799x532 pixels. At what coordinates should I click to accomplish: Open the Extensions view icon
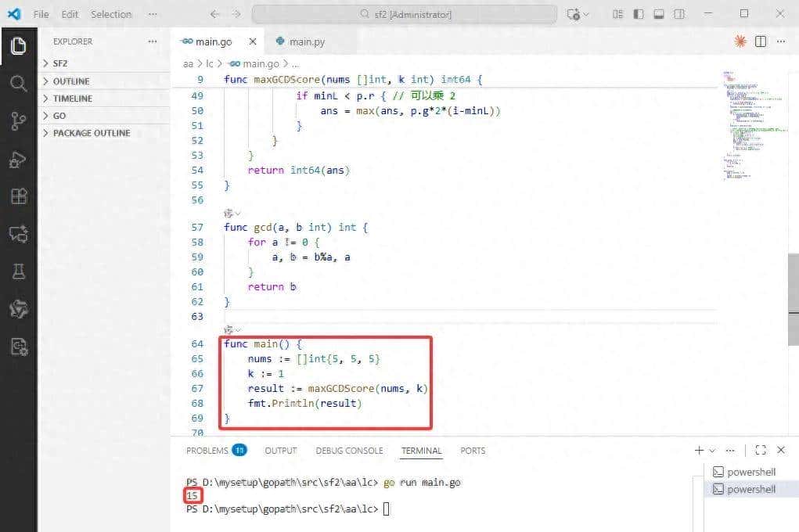[x=18, y=196]
